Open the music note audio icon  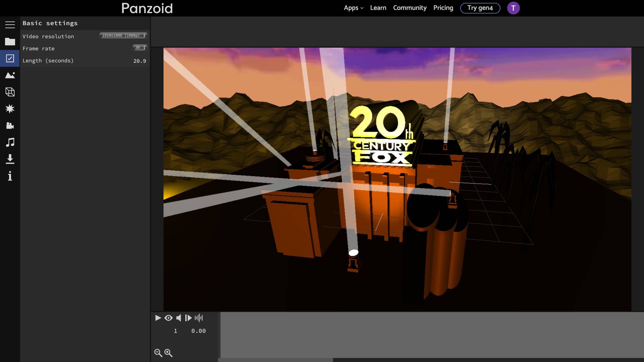click(10, 142)
